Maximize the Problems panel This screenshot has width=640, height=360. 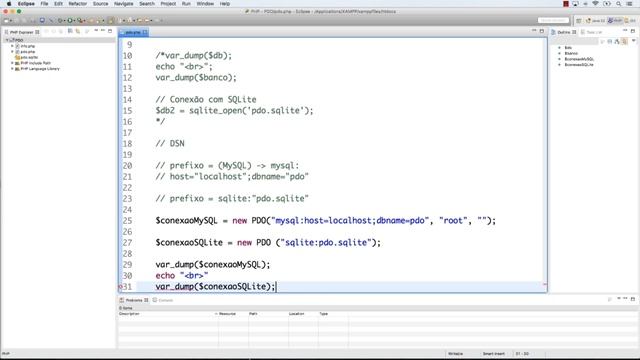pos(633,299)
